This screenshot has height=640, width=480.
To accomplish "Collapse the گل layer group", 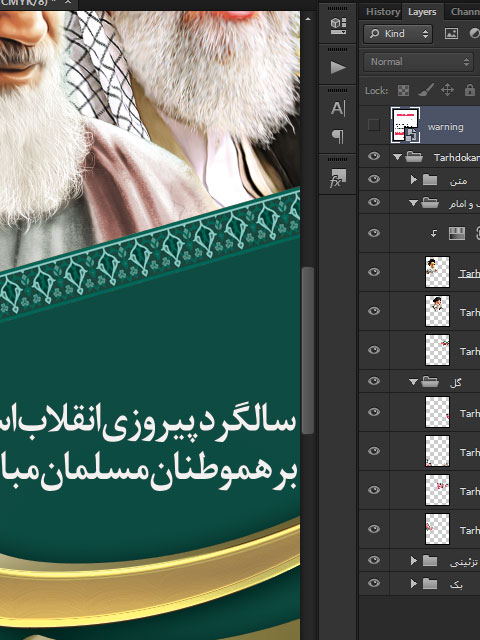I will pyautogui.click(x=413, y=382).
